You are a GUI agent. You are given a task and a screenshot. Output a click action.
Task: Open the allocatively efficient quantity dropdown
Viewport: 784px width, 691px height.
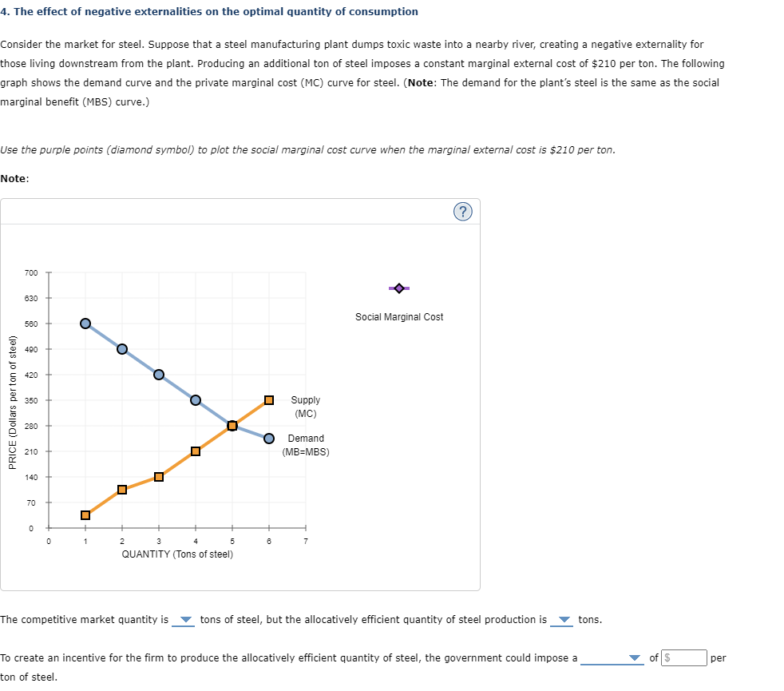tap(564, 619)
